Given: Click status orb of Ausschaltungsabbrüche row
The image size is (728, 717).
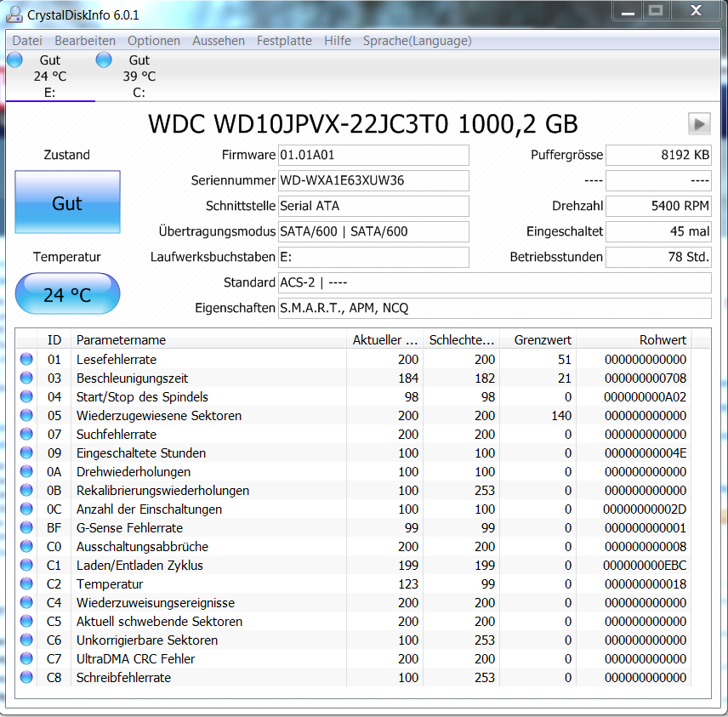Looking at the screenshot, I should (x=26, y=546).
